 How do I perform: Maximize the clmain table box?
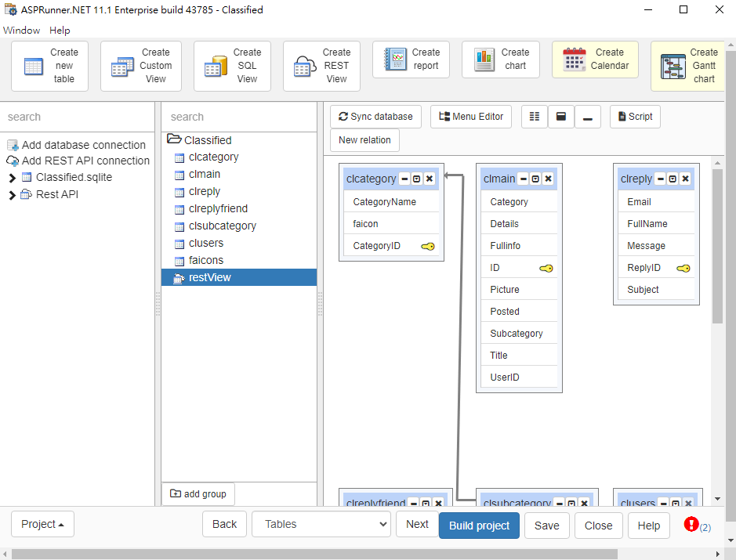[x=535, y=179]
